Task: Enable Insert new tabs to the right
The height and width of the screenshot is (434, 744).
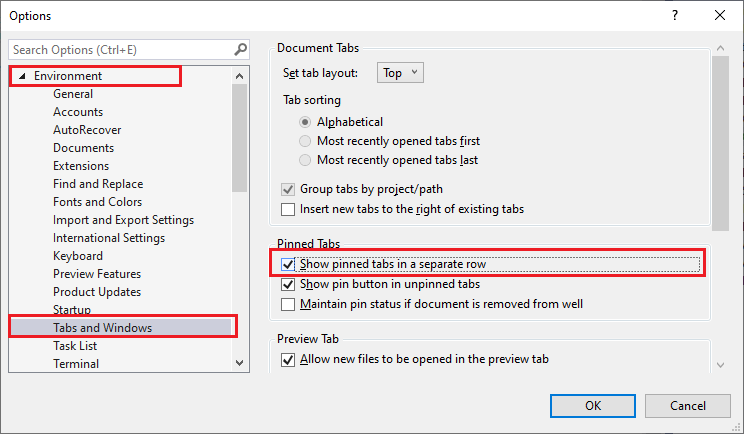Action: tap(290, 209)
